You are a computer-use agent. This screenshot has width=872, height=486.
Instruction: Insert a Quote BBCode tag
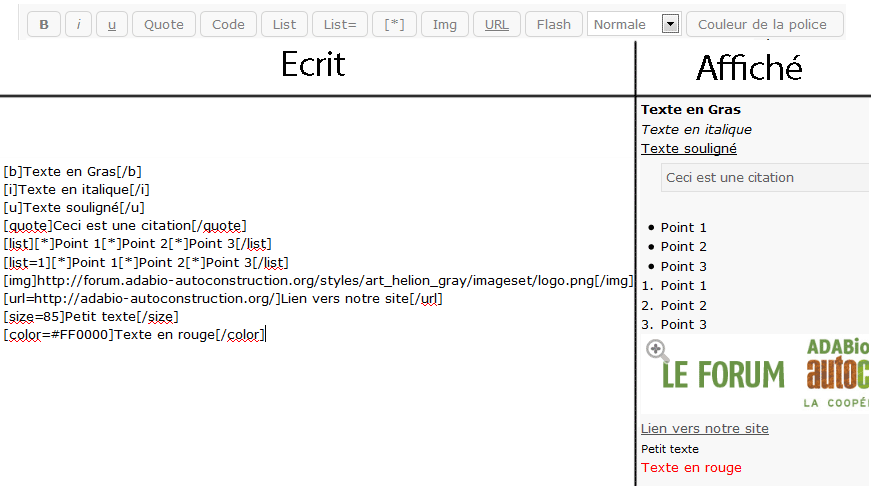tap(164, 24)
